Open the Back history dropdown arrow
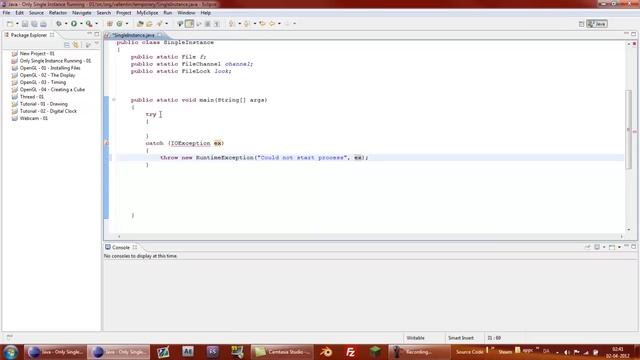This screenshot has width=640, height=360. (x=279, y=24)
